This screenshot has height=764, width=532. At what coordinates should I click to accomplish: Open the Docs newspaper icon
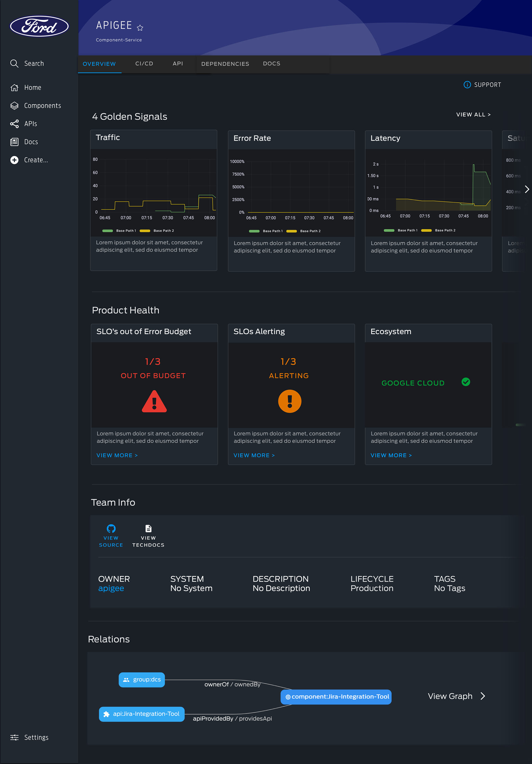click(x=14, y=142)
